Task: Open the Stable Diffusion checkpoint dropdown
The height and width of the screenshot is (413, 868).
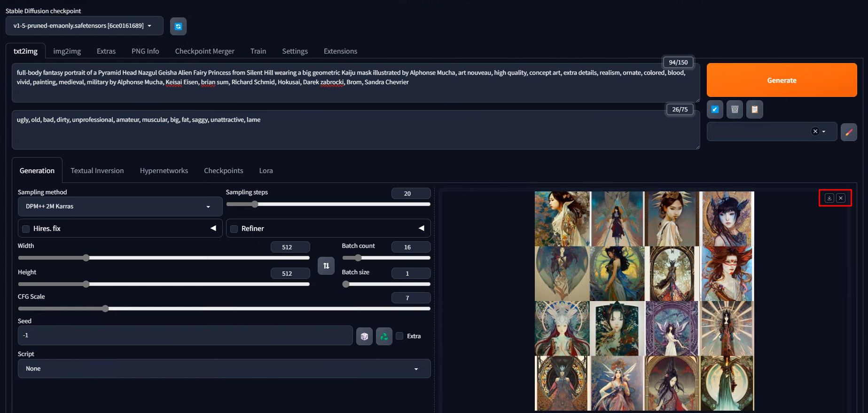Action: [85, 26]
